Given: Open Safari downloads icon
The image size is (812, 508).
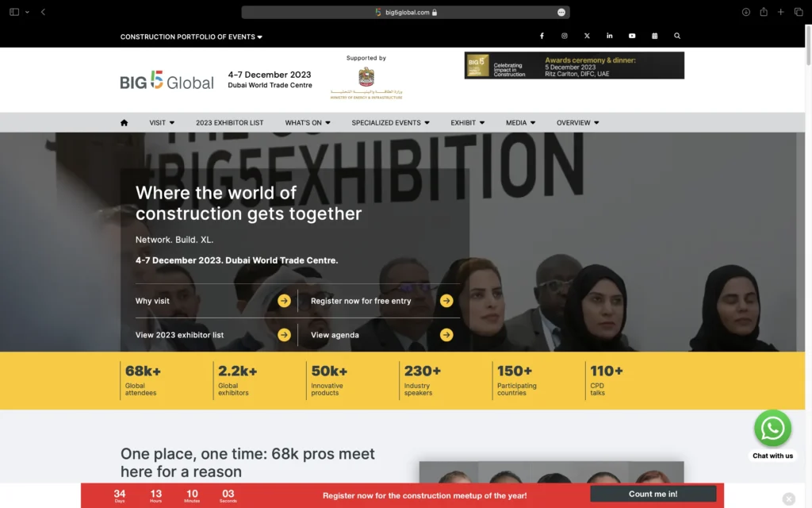Looking at the screenshot, I should pyautogui.click(x=745, y=12).
